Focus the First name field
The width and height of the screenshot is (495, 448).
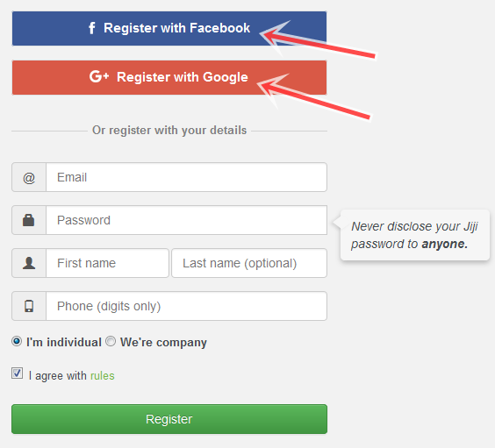click(107, 263)
